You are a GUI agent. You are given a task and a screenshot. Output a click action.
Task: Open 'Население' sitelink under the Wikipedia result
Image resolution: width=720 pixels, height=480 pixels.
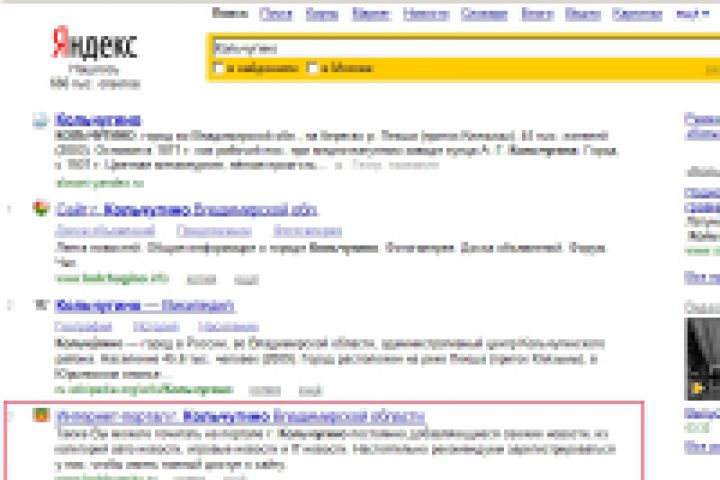(x=229, y=327)
